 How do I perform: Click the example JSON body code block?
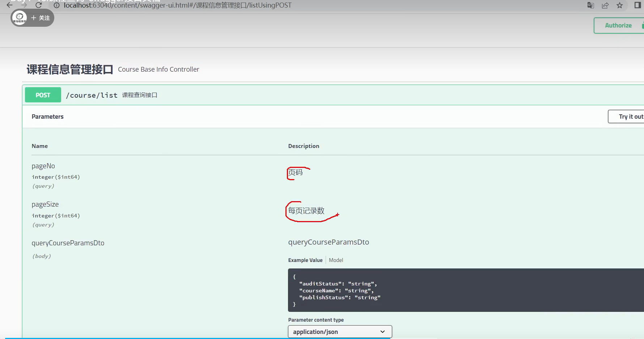coord(466,290)
